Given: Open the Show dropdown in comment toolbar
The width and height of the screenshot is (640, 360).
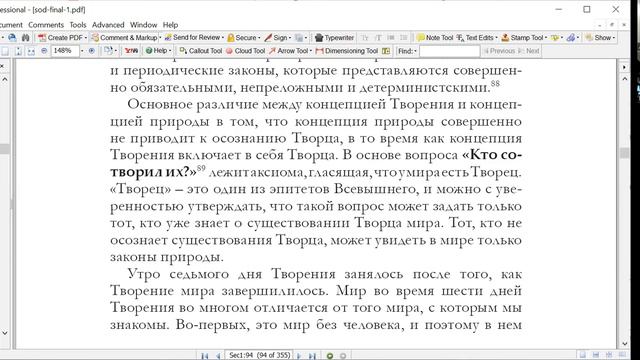Looking at the screenshot, I should [x=600, y=38].
